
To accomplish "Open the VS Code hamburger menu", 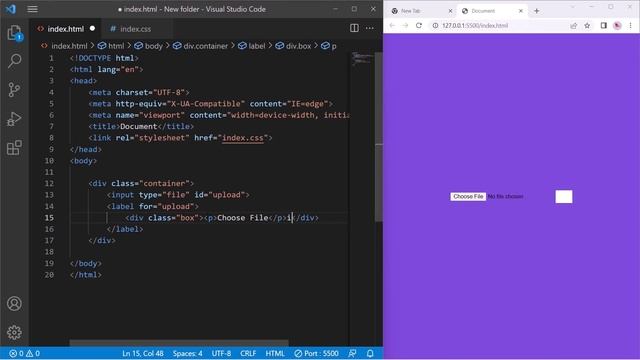I will point(32,9).
